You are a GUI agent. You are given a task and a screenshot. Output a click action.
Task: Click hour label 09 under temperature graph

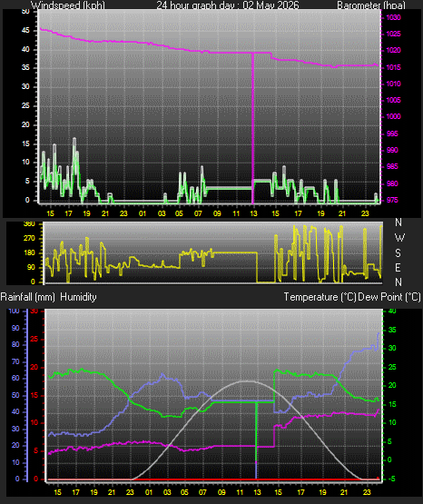(x=221, y=492)
